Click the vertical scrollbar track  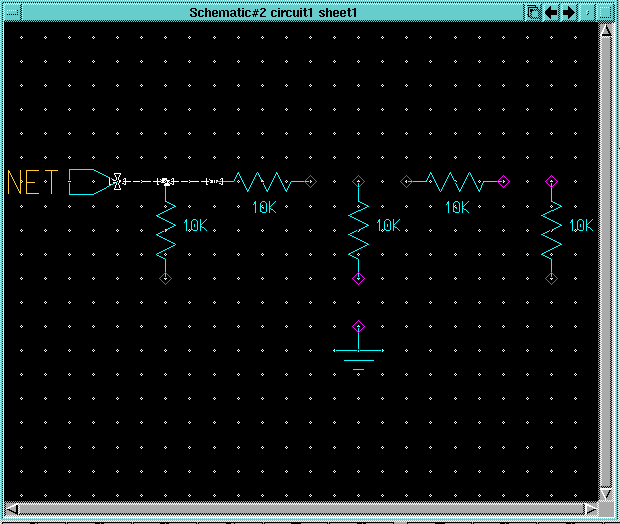606,263
